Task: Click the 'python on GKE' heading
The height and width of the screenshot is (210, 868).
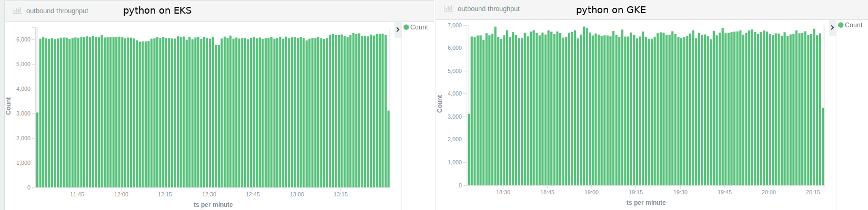Action: pos(611,10)
